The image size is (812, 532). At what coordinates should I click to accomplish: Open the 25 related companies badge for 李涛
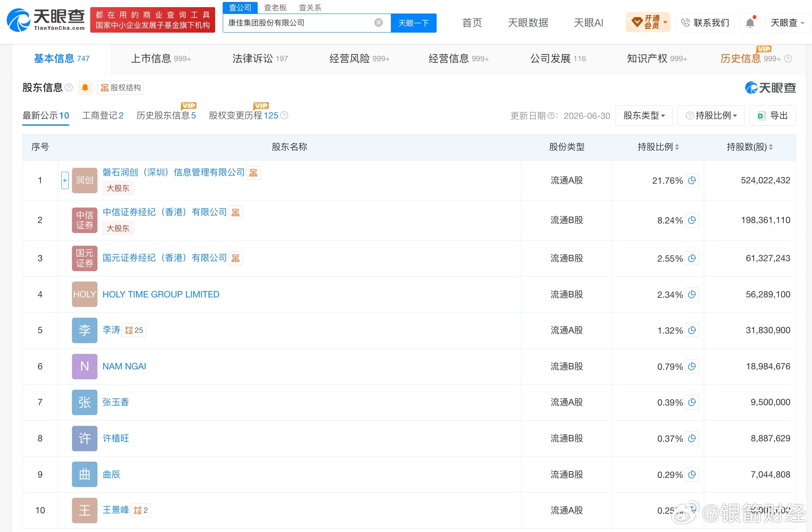pos(134,330)
